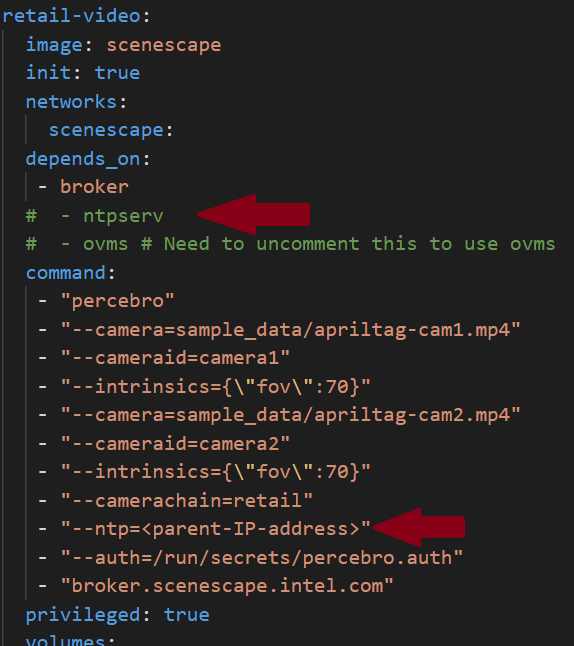
Task: Click the red arrow pointing at ntpserv
Action: click(253, 214)
